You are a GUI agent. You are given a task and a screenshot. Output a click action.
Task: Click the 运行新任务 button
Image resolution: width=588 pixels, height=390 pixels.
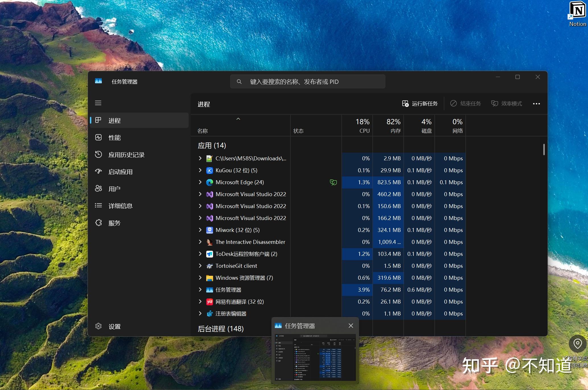(x=419, y=103)
